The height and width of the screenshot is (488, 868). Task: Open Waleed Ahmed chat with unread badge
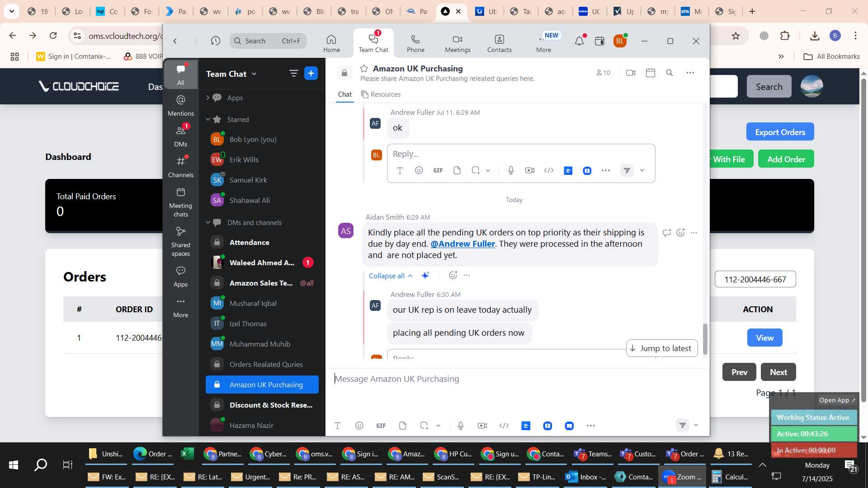pos(262,263)
